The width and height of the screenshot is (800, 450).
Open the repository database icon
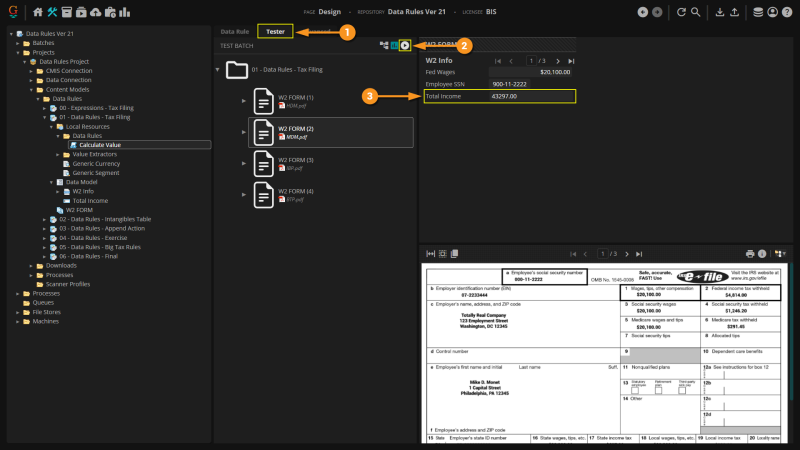click(758, 12)
